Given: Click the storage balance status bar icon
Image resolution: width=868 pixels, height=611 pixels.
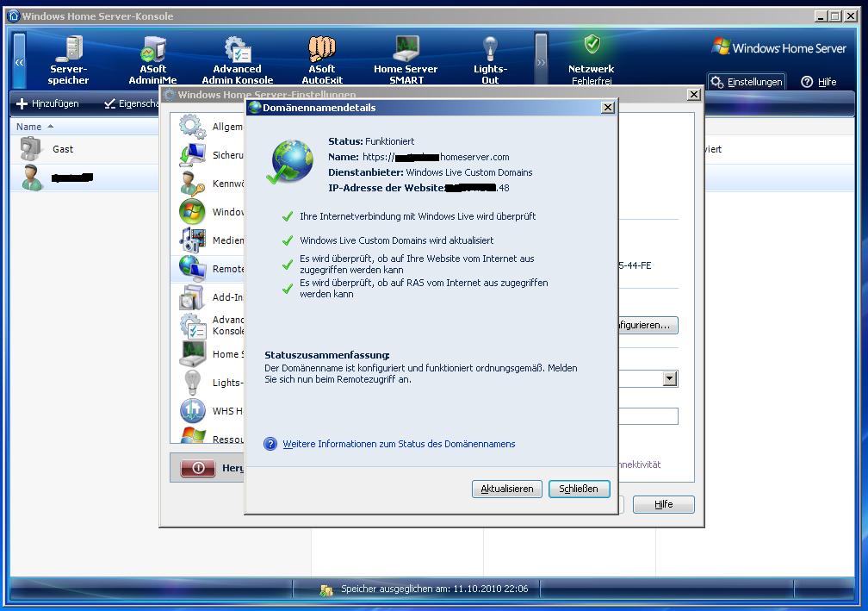Looking at the screenshot, I should pyautogui.click(x=326, y=590).
